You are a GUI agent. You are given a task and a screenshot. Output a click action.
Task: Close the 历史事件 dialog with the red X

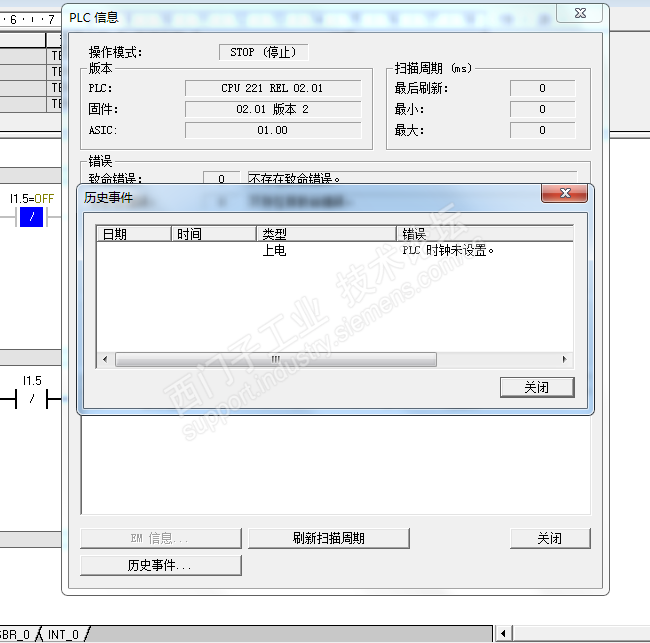[x=564, y=193]
